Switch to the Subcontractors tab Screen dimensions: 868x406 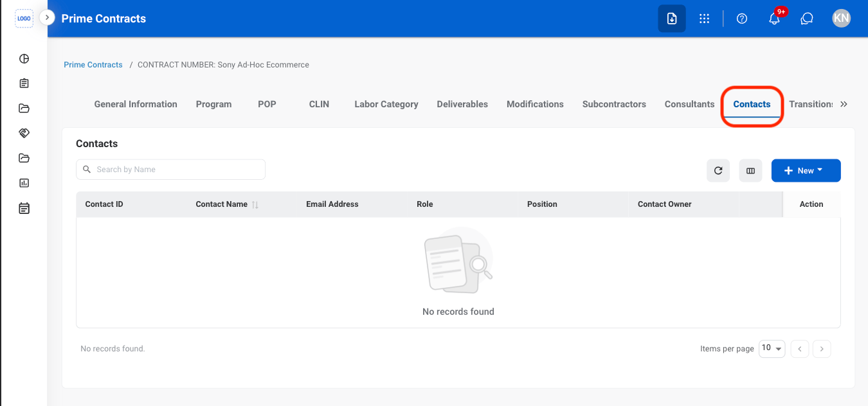[614, 104]
